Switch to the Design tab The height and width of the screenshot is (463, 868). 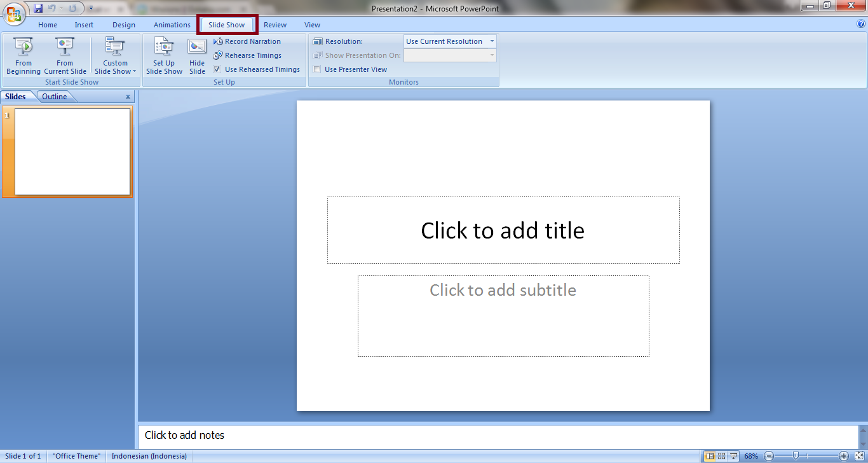(x=124, y=25)
